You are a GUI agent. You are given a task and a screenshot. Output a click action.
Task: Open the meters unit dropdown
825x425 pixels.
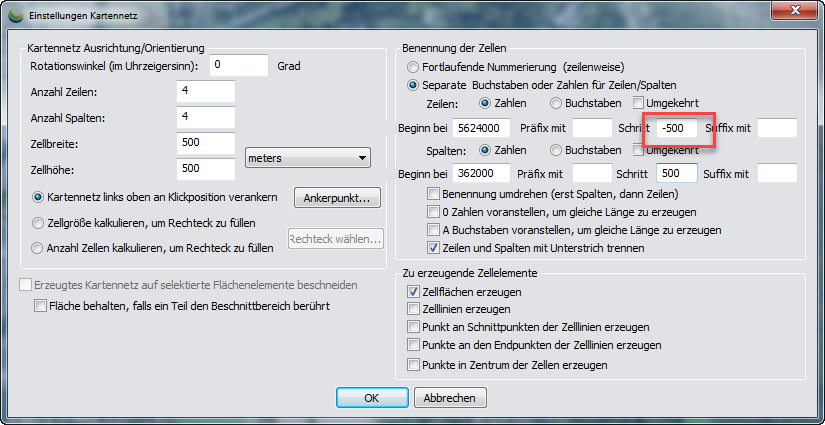click(308, 158)
